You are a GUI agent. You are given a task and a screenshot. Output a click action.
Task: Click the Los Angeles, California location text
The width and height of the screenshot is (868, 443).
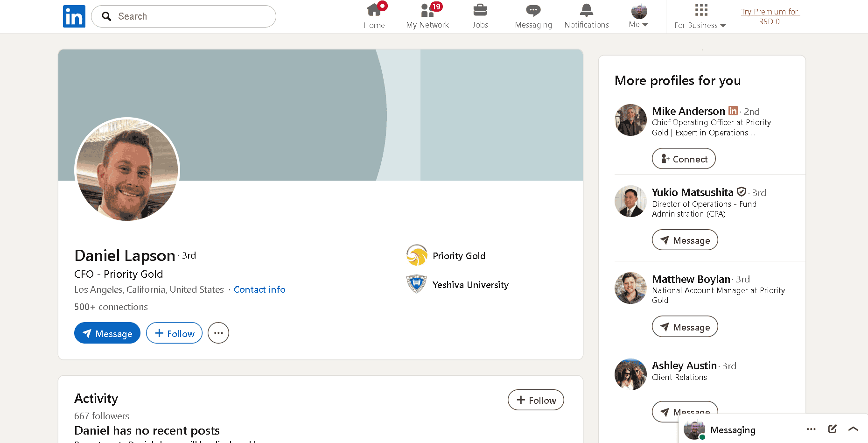click(149, 289)
